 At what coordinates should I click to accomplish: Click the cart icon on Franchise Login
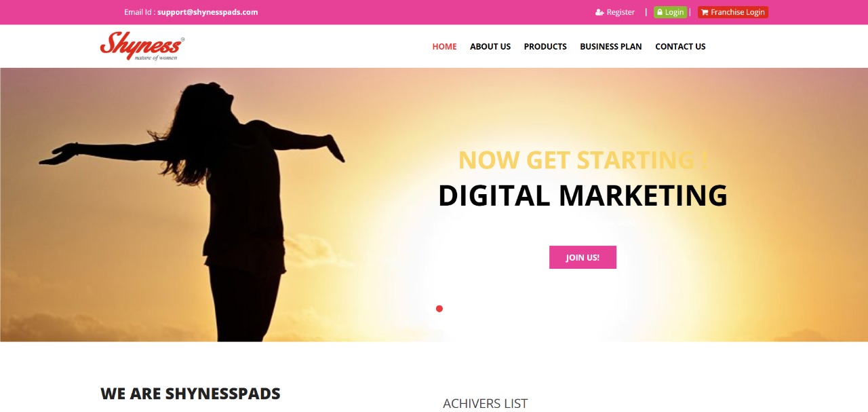tap(705, 12)
